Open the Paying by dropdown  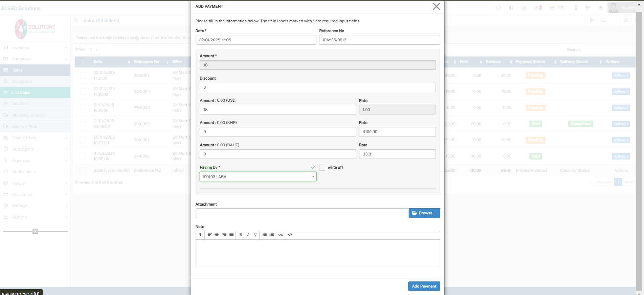(258, 177)
